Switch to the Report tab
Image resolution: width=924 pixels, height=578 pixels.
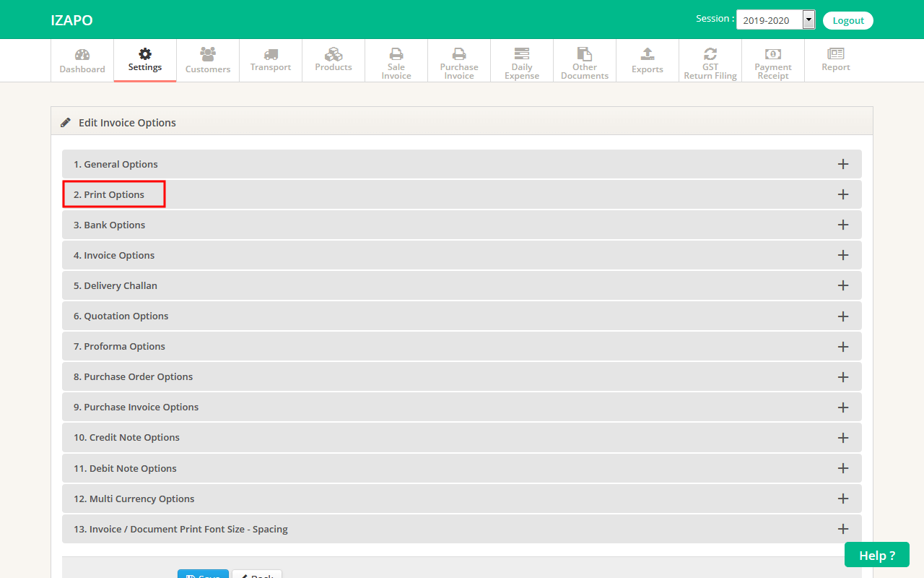[836, 60]
